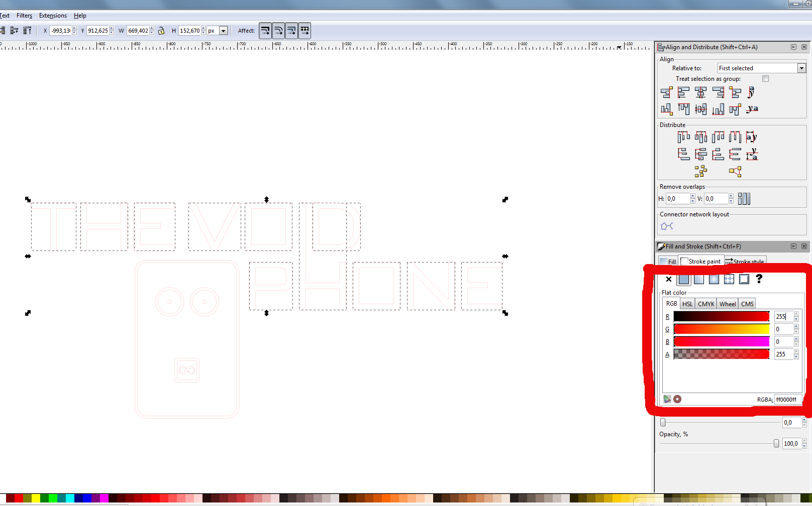The height and width of the screenshot is (506, 812).
Task: Switch to the Fill tab
Action: [x=668, y=262]
